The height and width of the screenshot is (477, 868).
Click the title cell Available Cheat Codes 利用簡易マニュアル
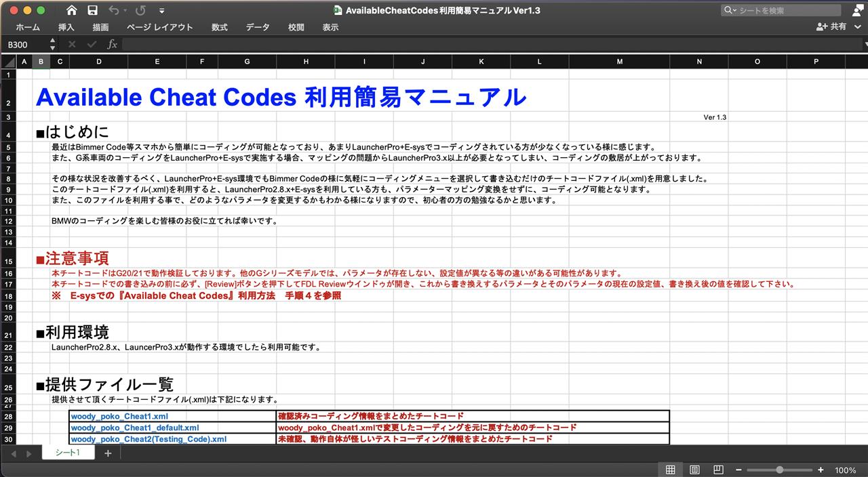[x=281, y=97]
